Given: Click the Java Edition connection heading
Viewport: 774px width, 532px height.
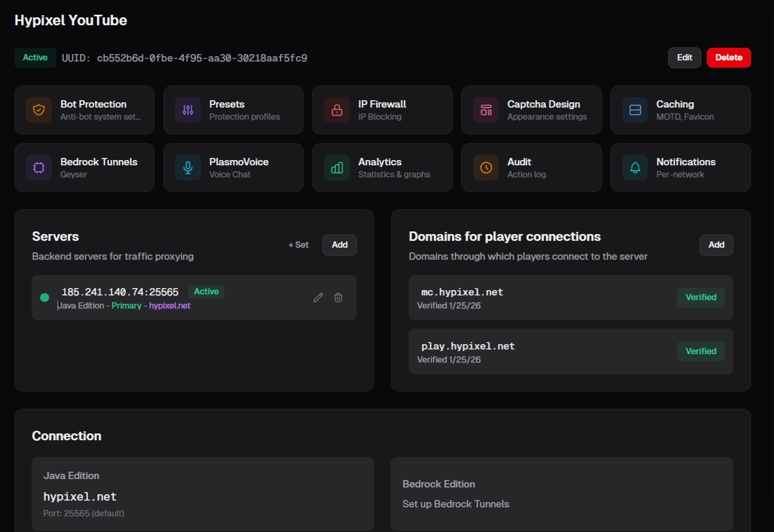Looking at the screenshot, I should click(x=71, y=475).
